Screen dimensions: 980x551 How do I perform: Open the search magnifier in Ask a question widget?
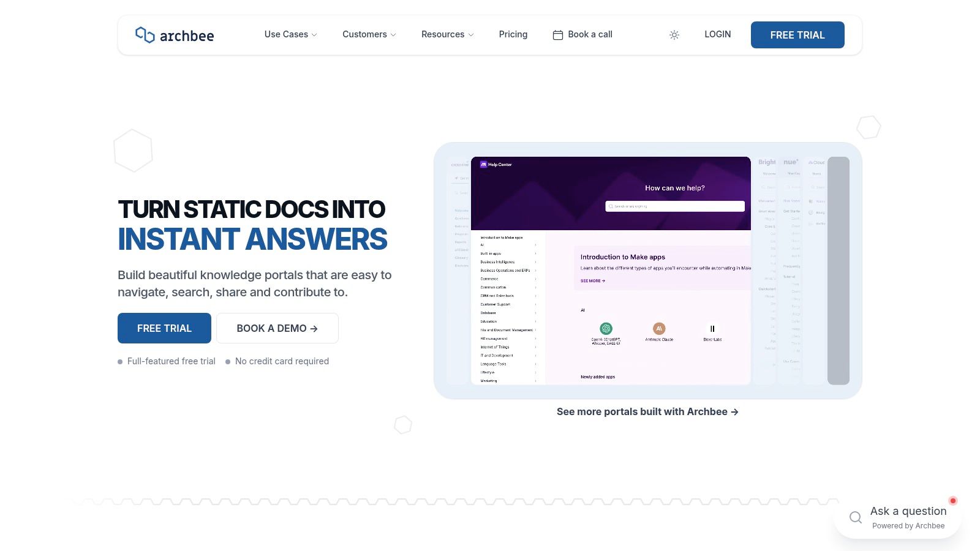pyautogui.click(x=856, y=518)
